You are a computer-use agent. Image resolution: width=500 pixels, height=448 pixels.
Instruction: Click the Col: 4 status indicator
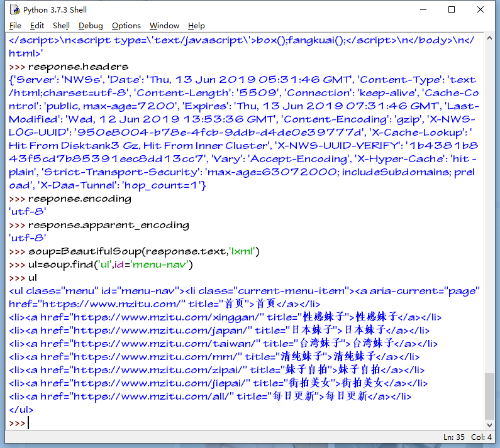click(481, 437)
